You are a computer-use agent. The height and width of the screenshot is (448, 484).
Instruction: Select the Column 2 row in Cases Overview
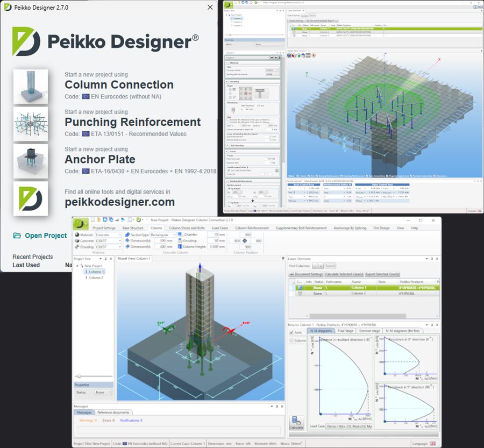(x=364, y=294)
